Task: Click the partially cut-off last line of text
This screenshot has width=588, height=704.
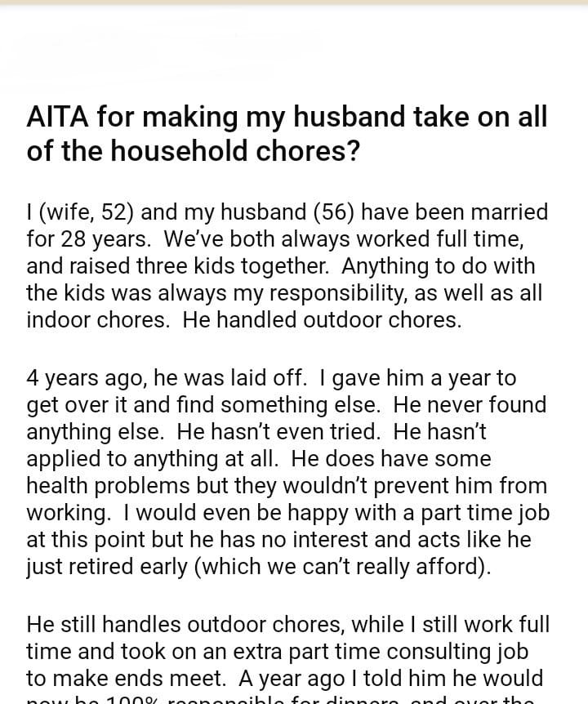Action: point(287,700)
